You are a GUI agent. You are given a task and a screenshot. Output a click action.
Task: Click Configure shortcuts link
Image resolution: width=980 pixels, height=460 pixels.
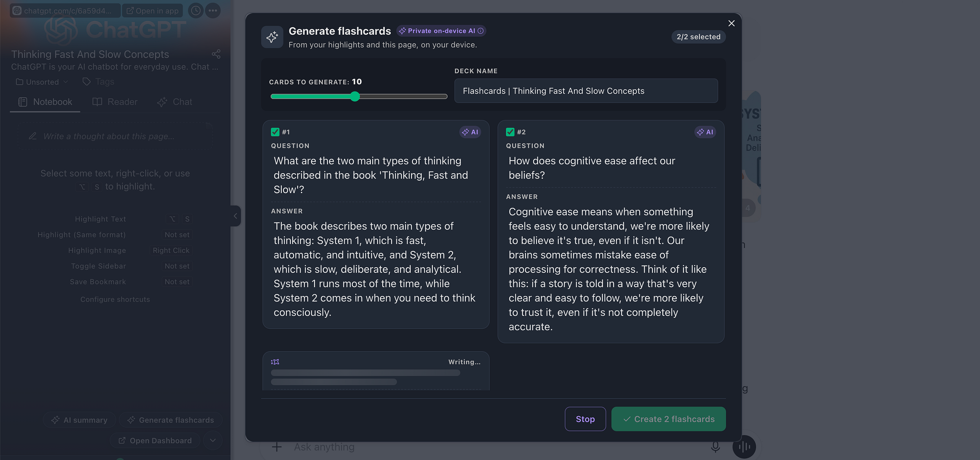[x=115, y=299]
